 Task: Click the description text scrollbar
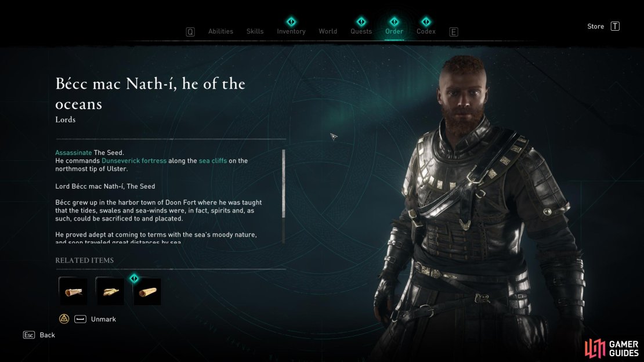click(x=283, y=197)
